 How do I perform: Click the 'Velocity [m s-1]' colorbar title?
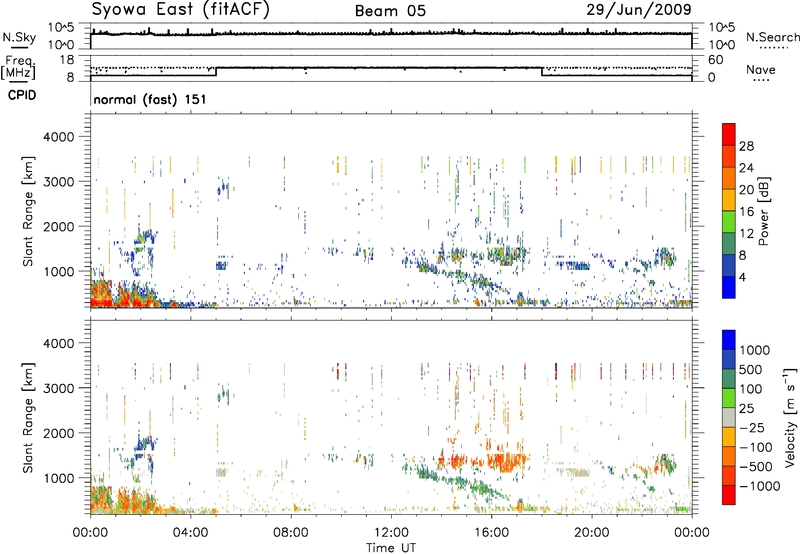(790, 417)
